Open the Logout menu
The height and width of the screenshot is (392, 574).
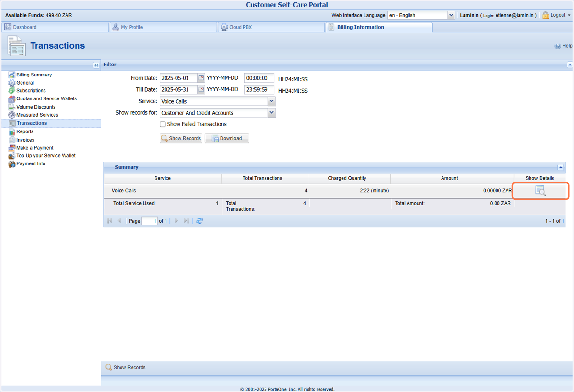click(x=556, y=15)
